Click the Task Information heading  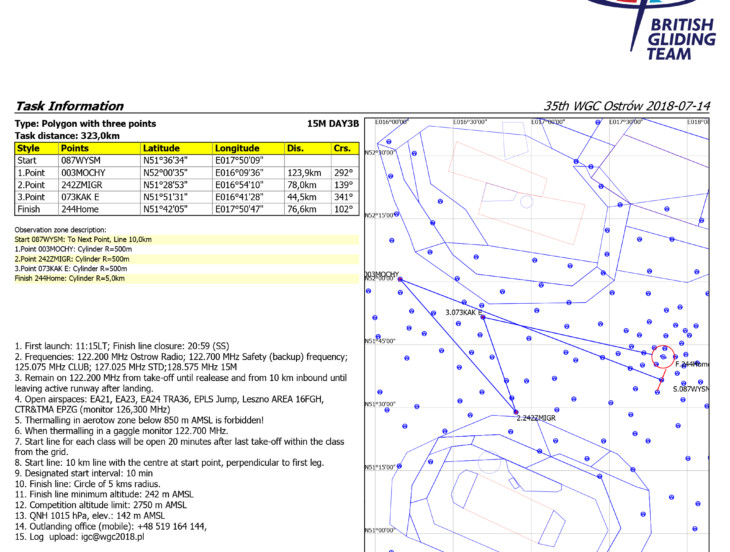69,106
